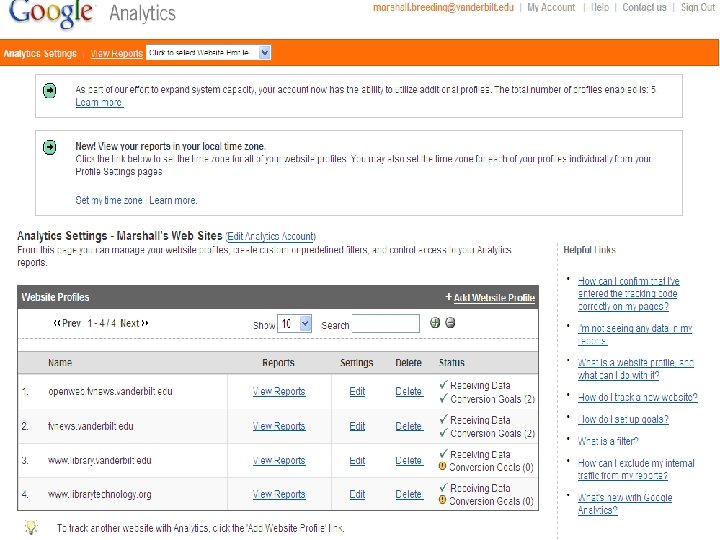Viewport: 720px width, 540px height.
Task: Delete the www.librarytechnology.org profile
Action: (x=409, y=494)
